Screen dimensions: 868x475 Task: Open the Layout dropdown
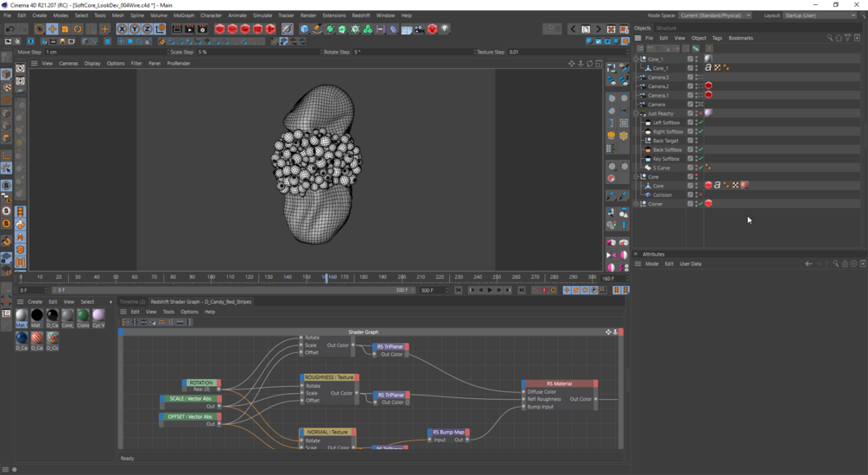tap(821, 16)
